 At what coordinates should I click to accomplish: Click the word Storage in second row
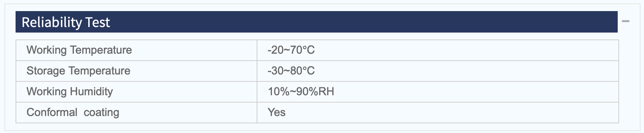(x=46, y=71)
